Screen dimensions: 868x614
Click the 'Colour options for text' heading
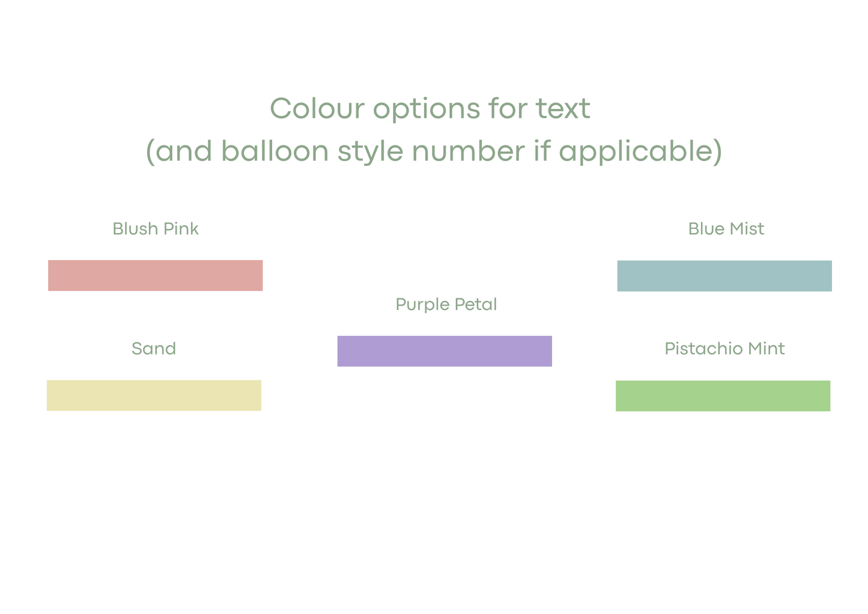(430, 109)
